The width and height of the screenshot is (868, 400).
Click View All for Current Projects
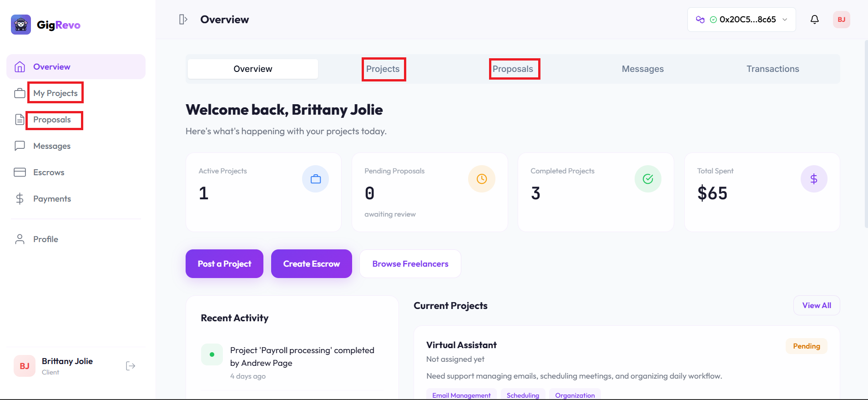[817, 305]
